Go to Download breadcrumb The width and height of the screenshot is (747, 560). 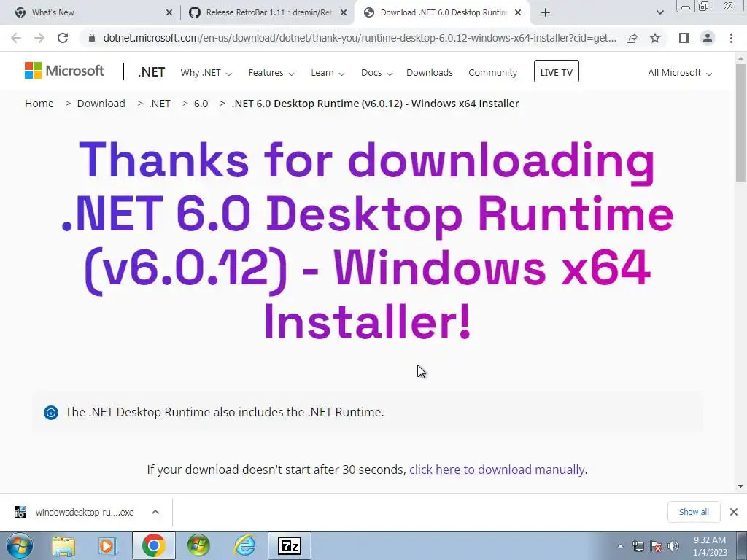[101, 104]
